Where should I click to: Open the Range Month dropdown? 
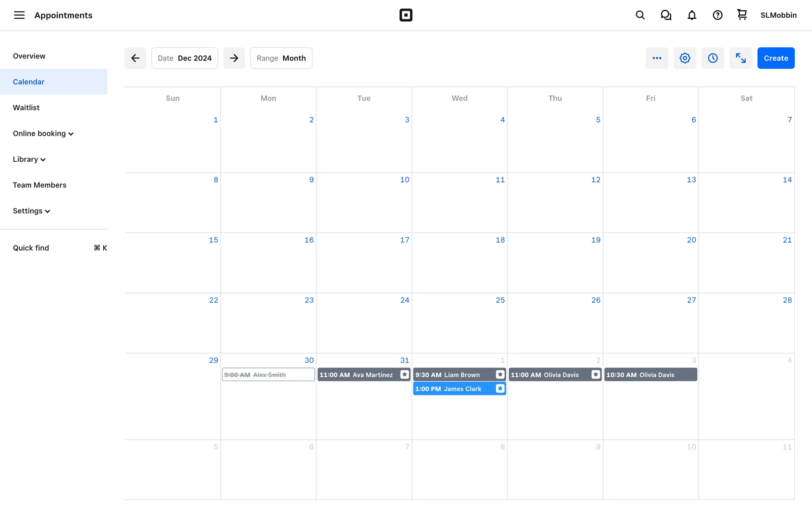(281, 58)
